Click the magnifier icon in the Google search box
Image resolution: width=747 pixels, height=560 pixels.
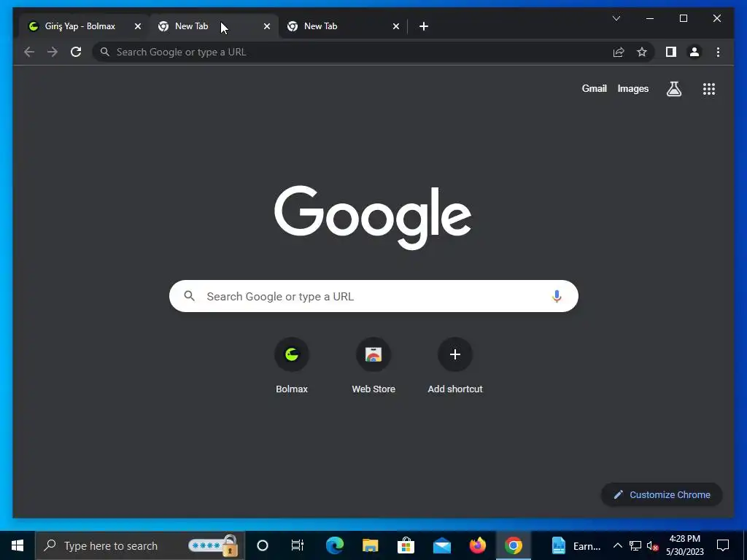(189, 296)
